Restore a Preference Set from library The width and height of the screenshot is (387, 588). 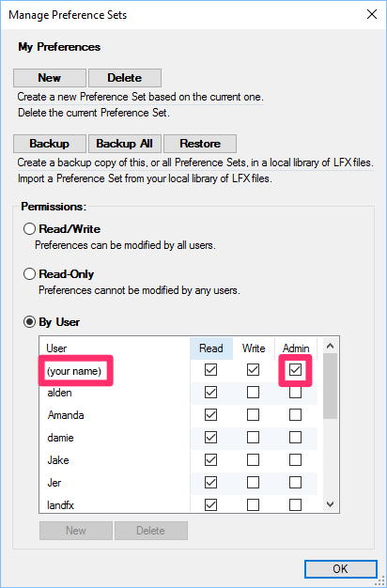coord(200,144)
